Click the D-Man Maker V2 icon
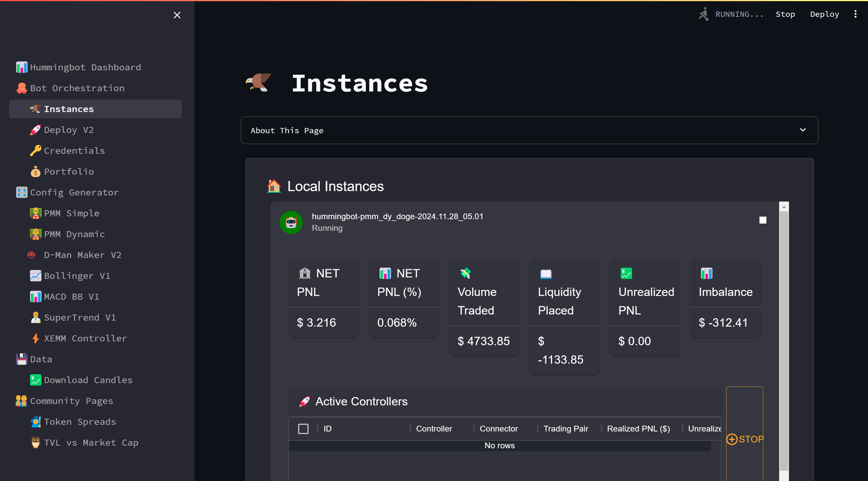The image size is (868, 481). (x=31, y=255)
